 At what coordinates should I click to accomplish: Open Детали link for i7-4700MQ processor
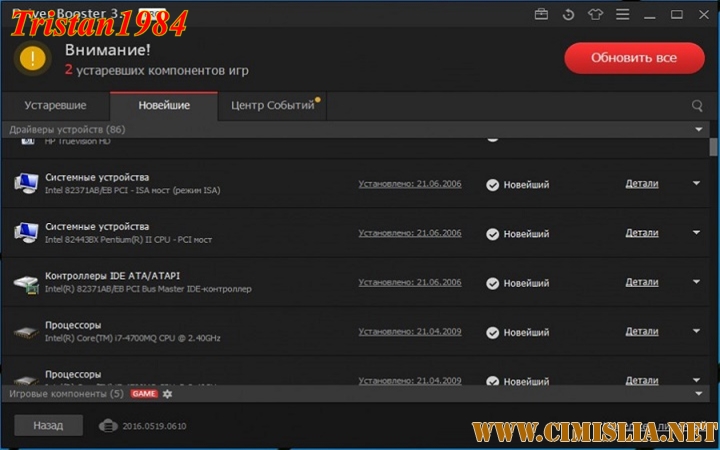coord(642,331)
